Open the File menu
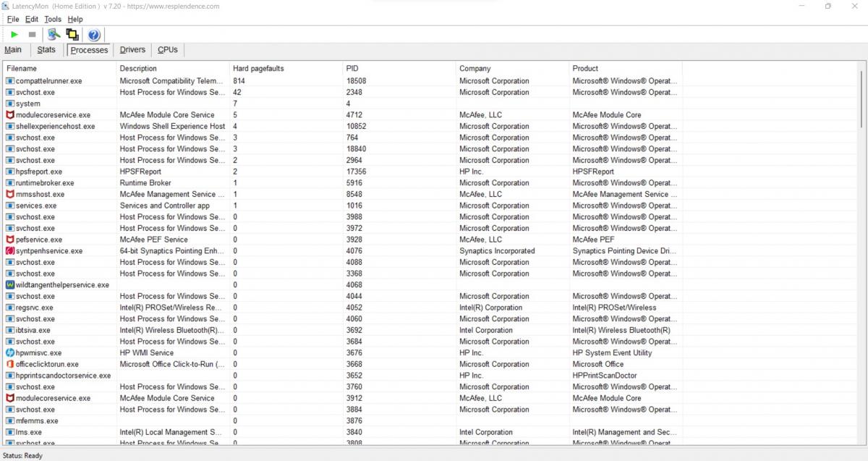Screen dimensions: 868x461 tap(13, 19)
